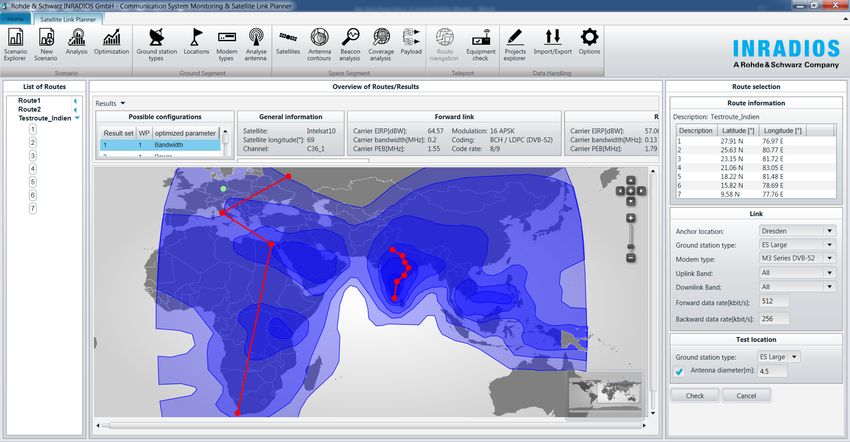Run Equipment check
The image size is (850, 442).
pos(481,45)
